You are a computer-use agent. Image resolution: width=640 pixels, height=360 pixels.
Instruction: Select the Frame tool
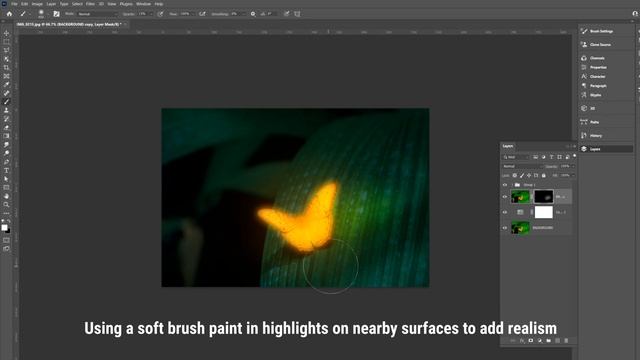(x=6, y=76)
